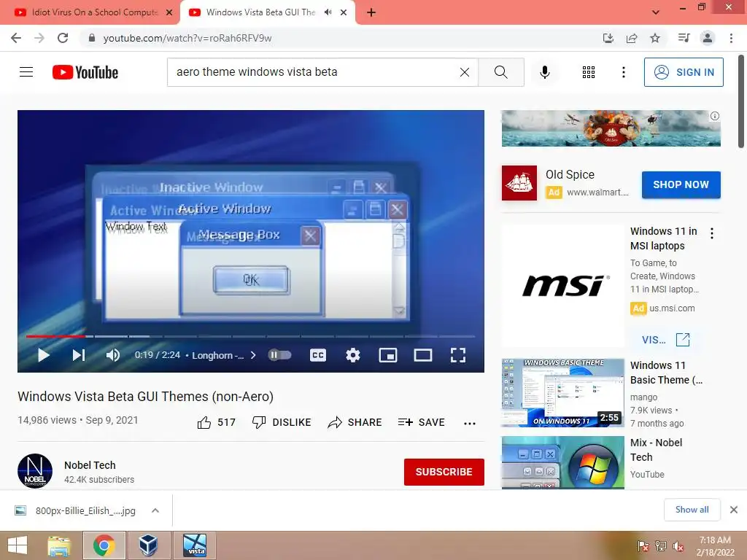Go to YouTube home via the logo
747x560 pixels.
pyautogui.click(x=85, y=72)
